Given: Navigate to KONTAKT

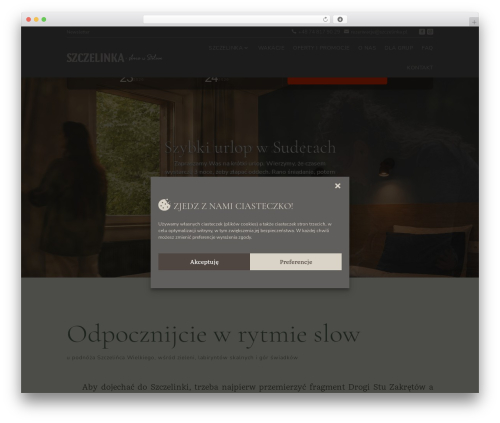Looking at the screenshot, I should (420, 68).
